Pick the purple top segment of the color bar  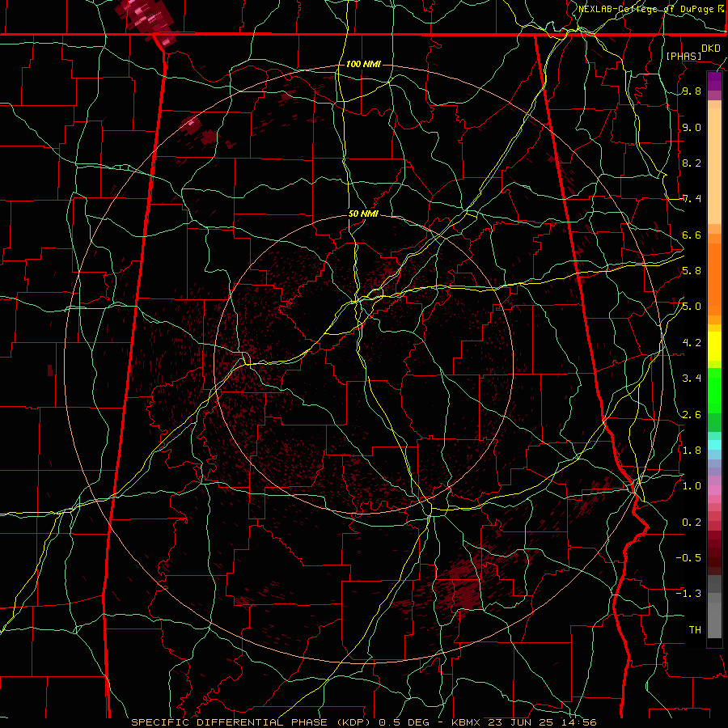coord(714,81)
